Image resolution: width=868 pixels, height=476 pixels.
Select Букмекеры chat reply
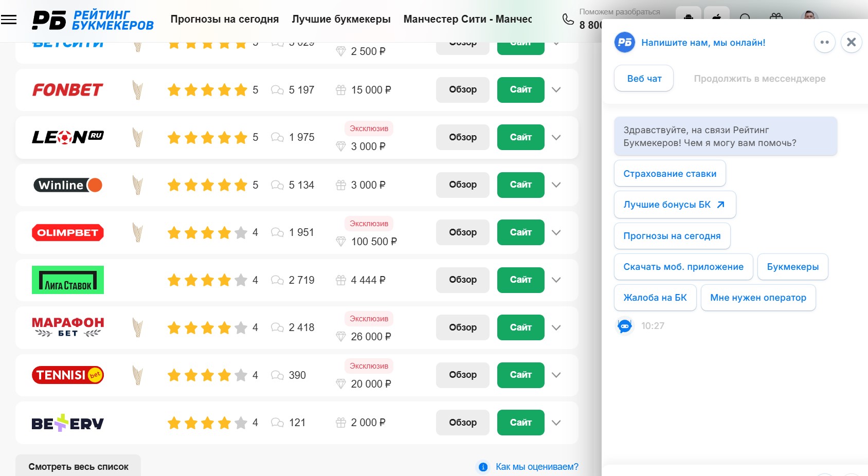coord(793,267)
